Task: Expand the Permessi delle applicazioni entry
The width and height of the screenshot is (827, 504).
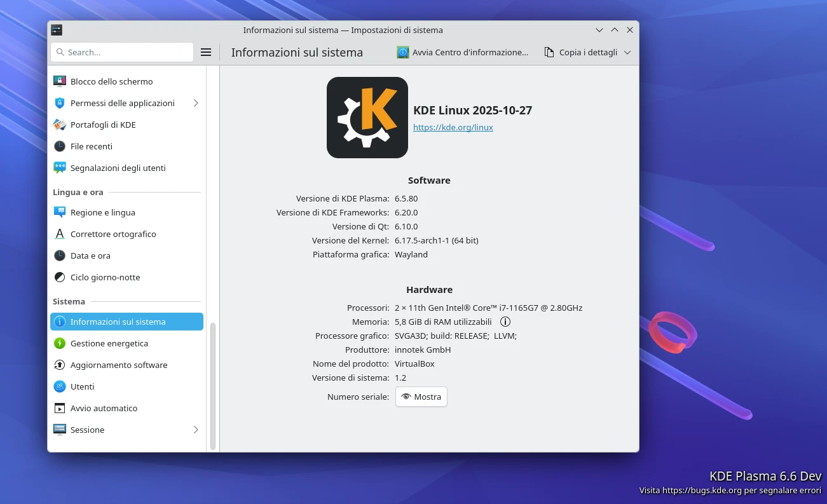Action: (x=196, y=103)
